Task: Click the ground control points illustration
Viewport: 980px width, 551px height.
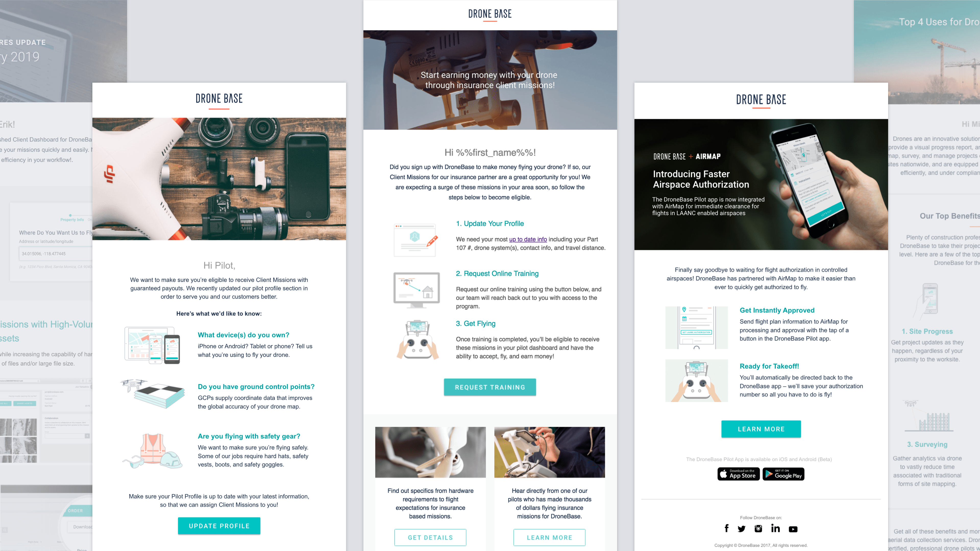Action: (x=153, y=393)
